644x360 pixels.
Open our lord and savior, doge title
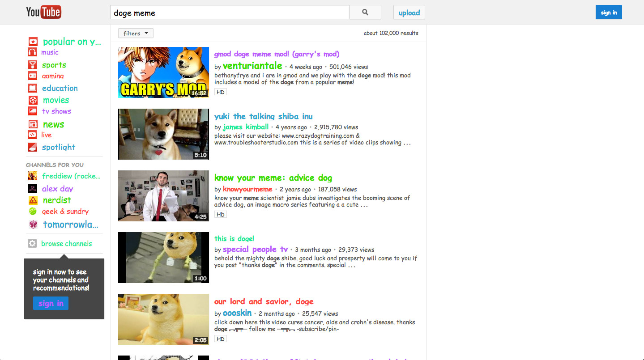tap(264, 301)
